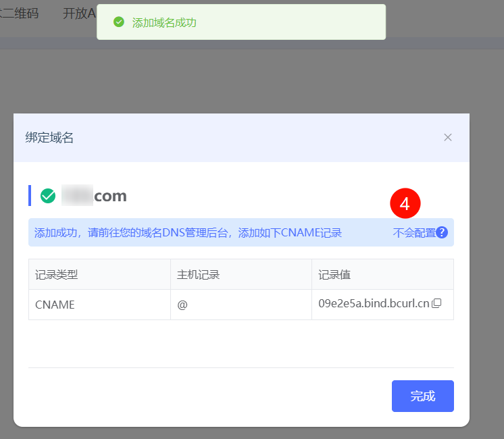Click the 主机记录 column header
The image size is (504, 439).
[199, 275]
